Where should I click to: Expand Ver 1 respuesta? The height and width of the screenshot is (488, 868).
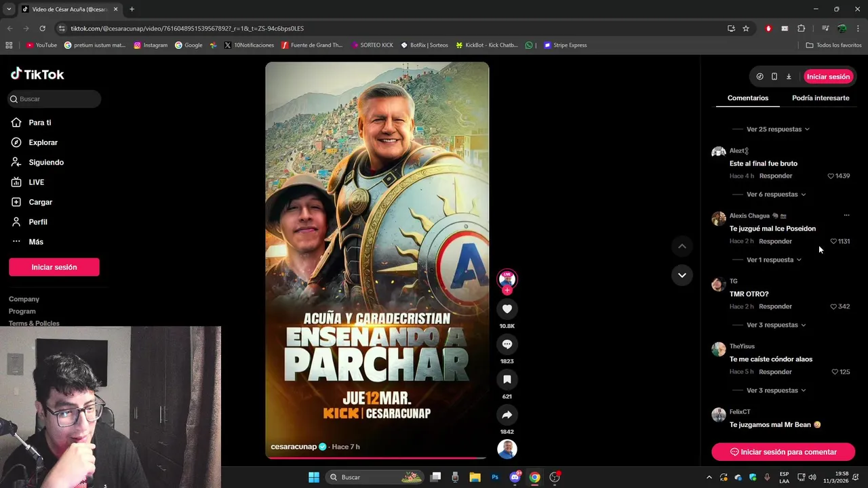coord(774,260)
